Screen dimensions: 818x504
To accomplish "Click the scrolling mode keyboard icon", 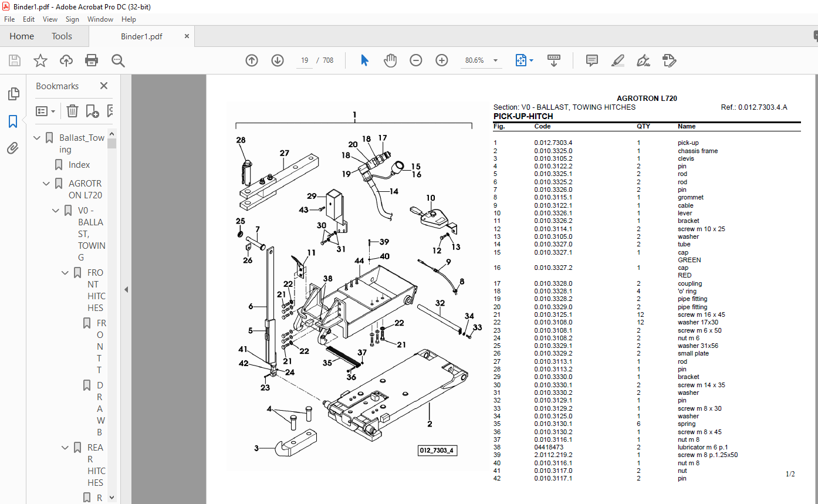I will pyautogui.click(x=554, y=60).
